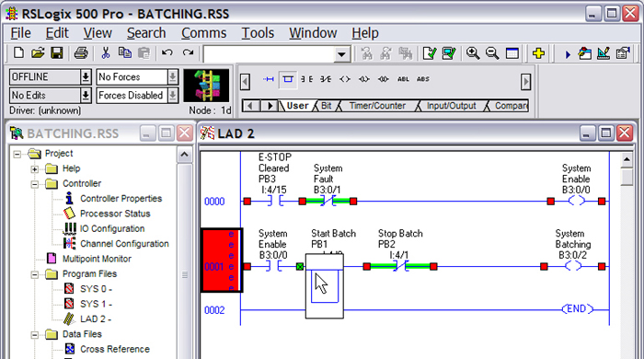Image resolution: width=644 pixels, height=359 pixels.
Task: Open the Search menu
Action: pos(146,33)
